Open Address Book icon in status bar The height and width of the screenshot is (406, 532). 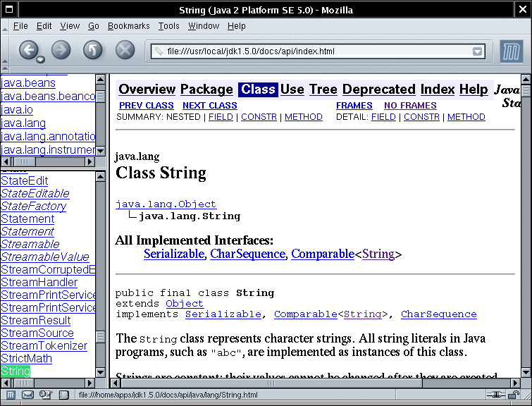click(63, 395)
